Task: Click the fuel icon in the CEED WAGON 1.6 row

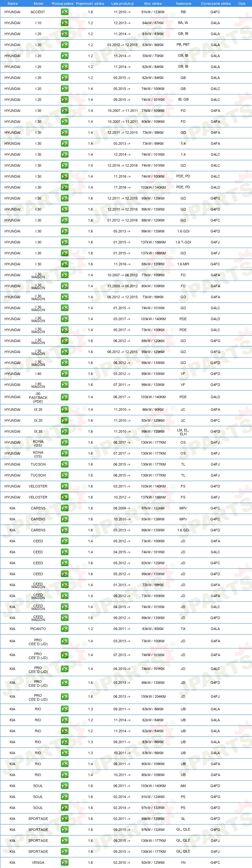Action: click(64, 618)
